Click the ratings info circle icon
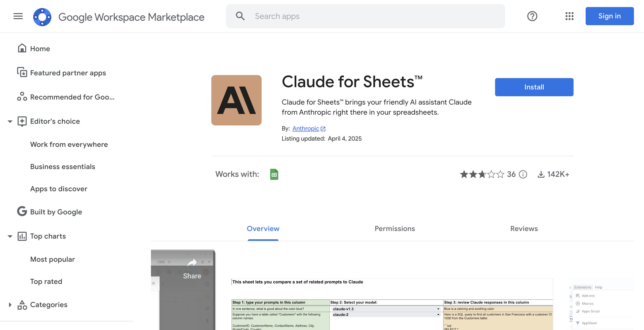644x330 pixels. click(523, 174)
